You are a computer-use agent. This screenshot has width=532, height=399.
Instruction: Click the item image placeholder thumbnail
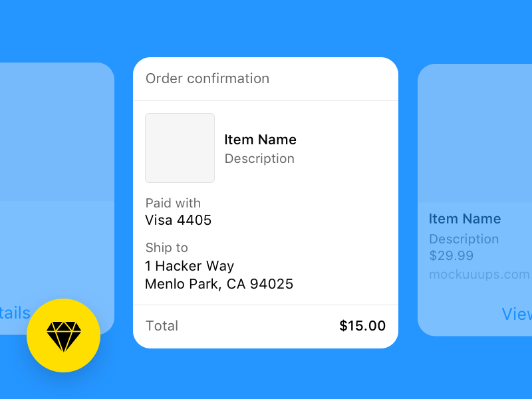[180, 148]
